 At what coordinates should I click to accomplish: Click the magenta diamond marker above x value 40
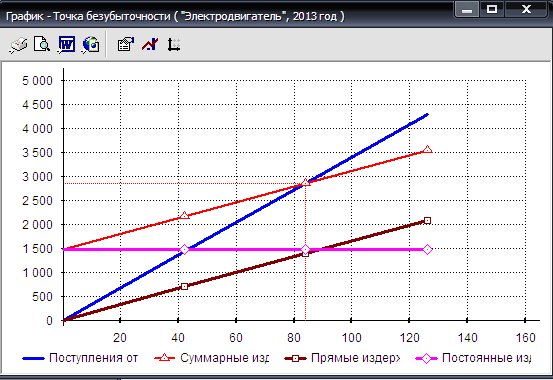click(184, 249)
